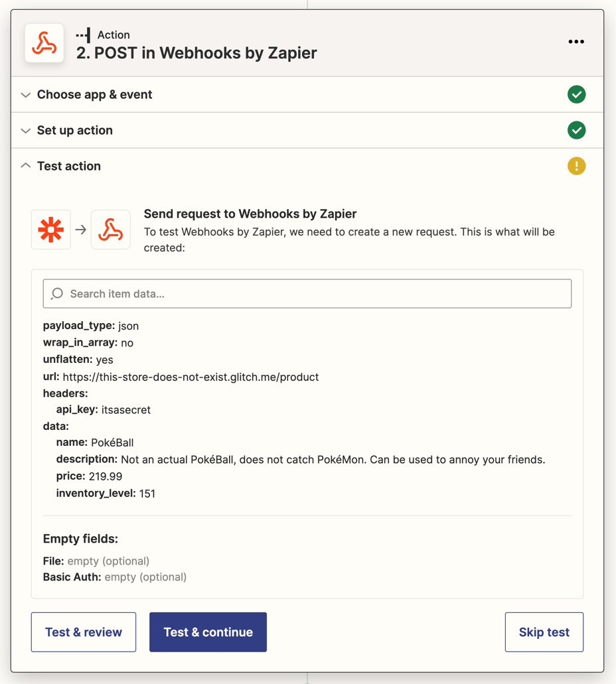
Task: Open the three-dot more options menu
Action: [576, 42]
